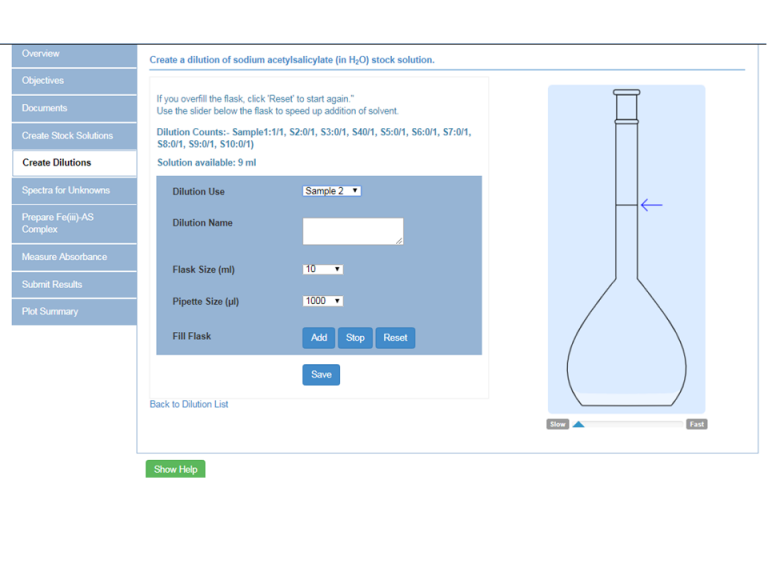Click the Slow label on the slider
The image size is (768, 576).
(557, 424)
